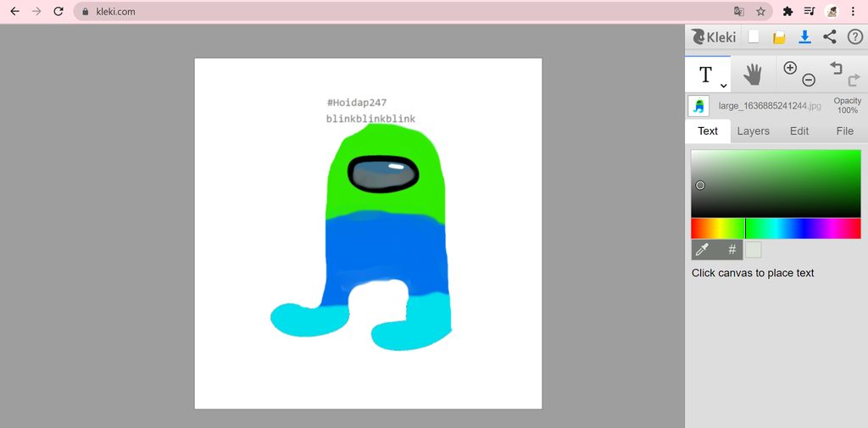Open the hex color input button
868x428 pixels.
click(732, 250)
